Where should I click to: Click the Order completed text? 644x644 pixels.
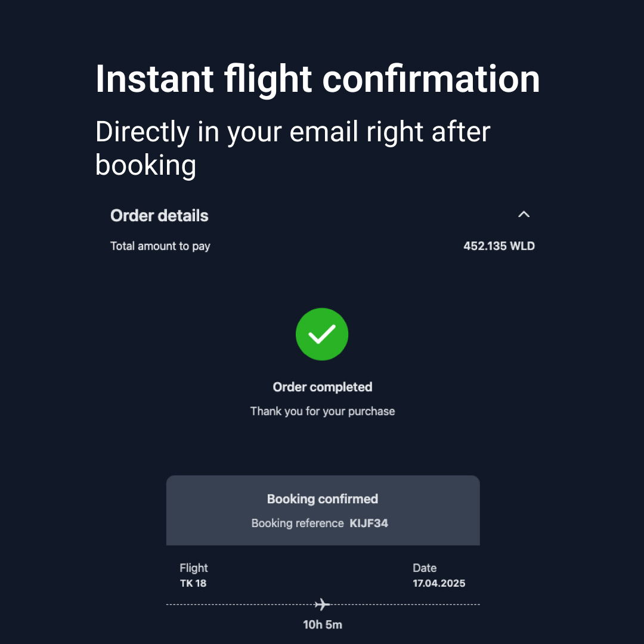click(x=322, y=387)
